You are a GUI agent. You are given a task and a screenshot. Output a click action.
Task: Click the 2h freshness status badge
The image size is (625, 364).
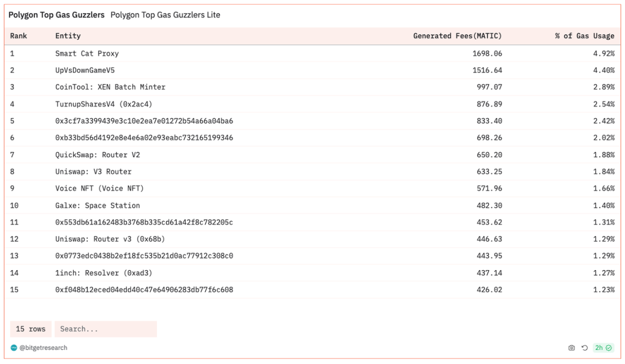pyautogui.click(x=603, y=348)
